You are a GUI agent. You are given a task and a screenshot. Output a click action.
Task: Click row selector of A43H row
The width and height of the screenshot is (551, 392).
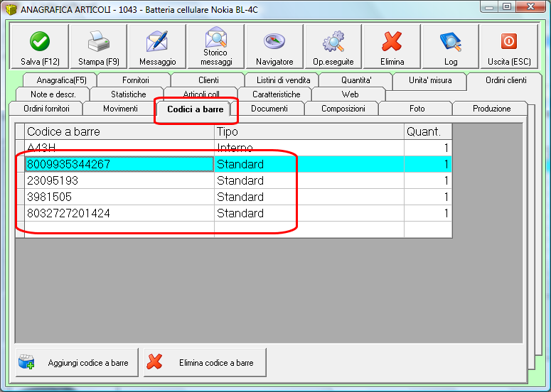click(x=20, y=148)
